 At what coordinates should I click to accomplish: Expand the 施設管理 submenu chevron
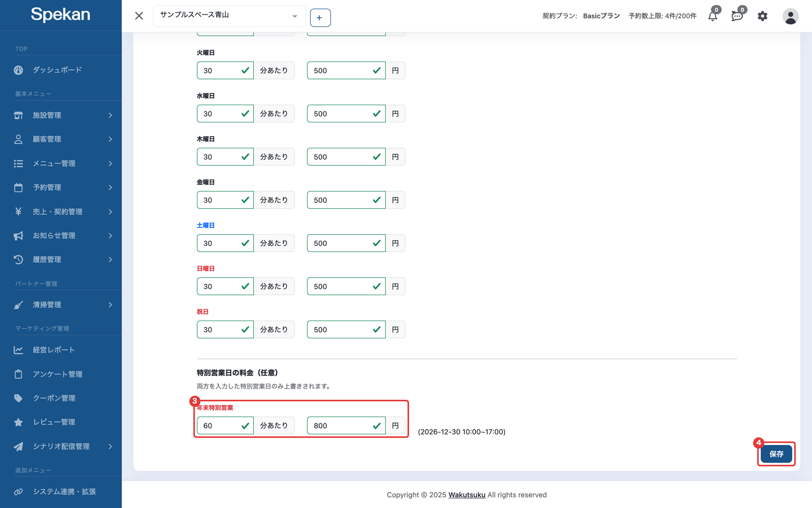[110, 115]
